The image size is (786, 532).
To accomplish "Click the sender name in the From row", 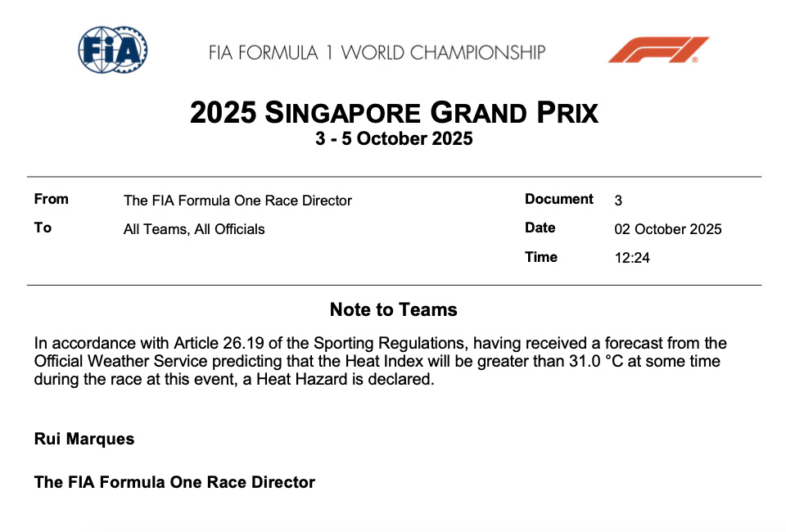I will click(237, 201).
